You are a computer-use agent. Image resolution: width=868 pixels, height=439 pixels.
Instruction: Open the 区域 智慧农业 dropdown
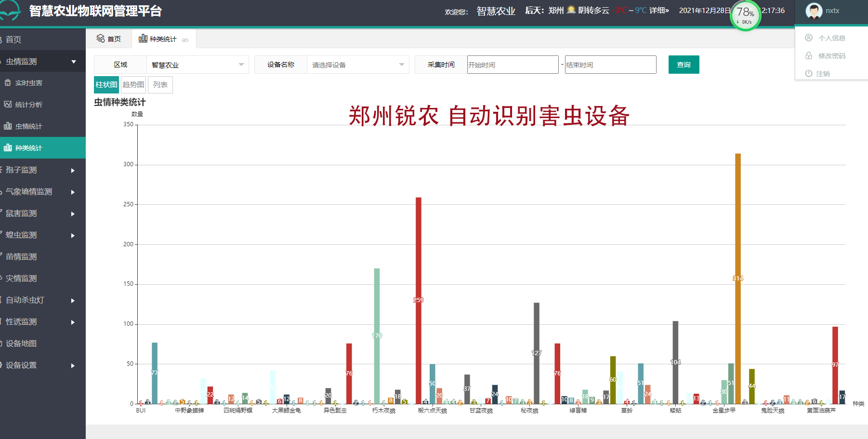pyautogui.click(x=197, y=65)
